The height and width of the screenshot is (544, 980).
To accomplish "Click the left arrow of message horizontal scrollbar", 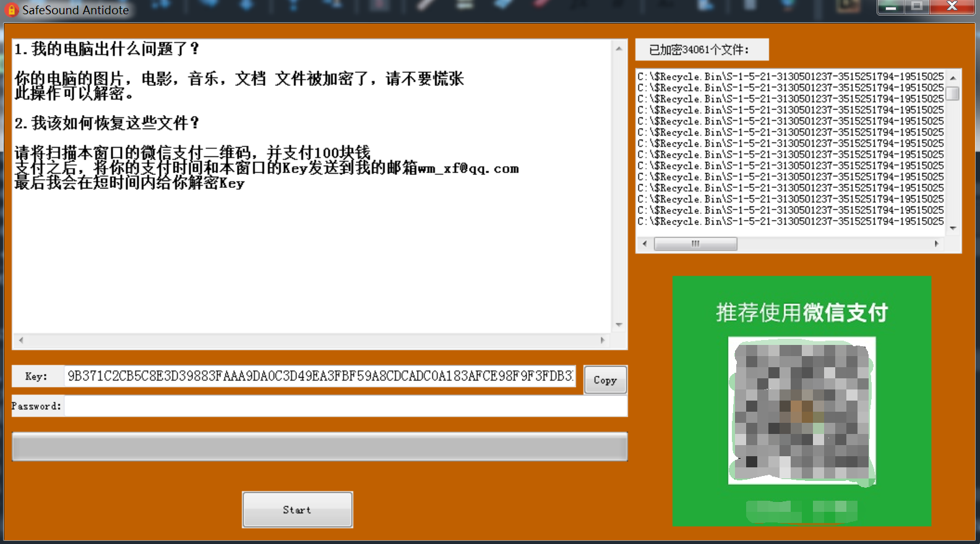I will [x=21, y=340].
